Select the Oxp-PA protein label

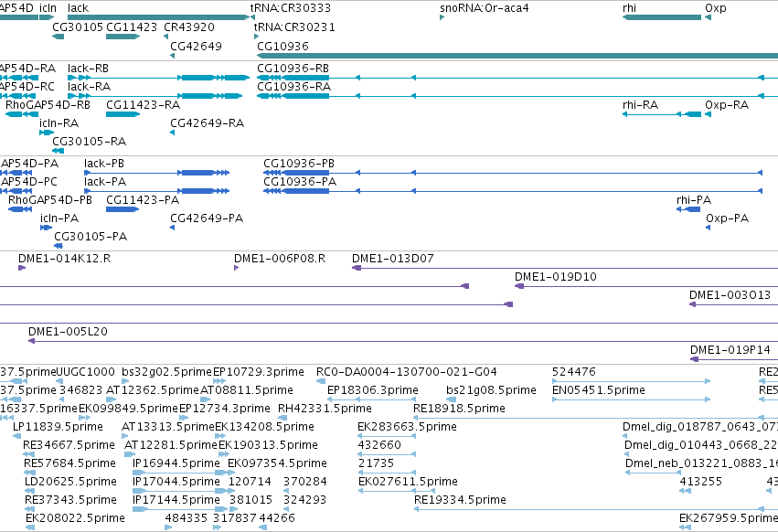point(727,218)
